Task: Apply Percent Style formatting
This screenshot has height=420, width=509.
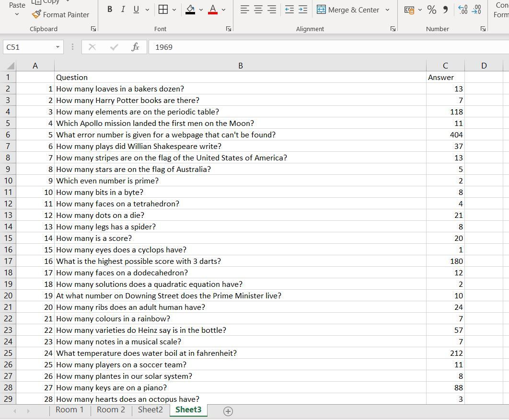Action: click(x=431, y=10)
